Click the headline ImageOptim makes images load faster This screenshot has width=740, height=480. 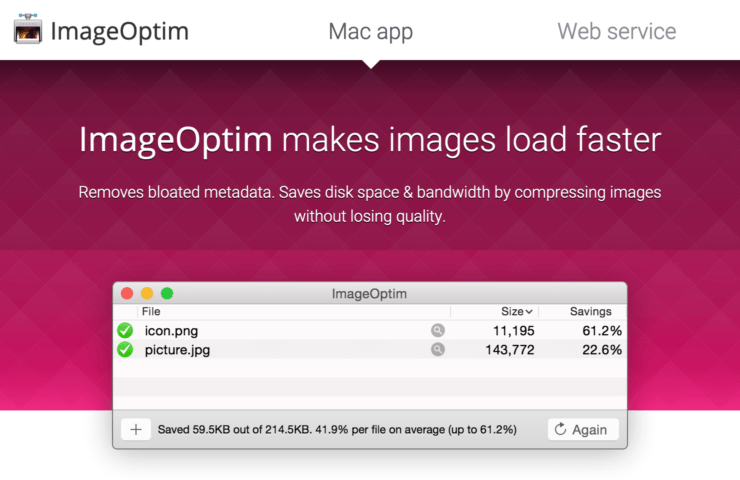pyautogui.click(x=370, y=140)
